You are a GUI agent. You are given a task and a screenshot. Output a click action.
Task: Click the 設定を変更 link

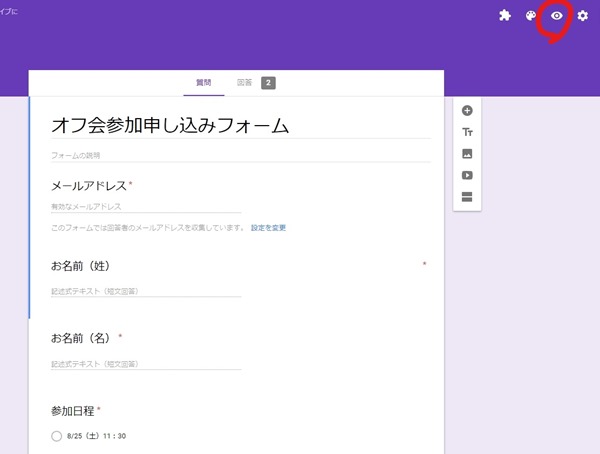pos(268,228)
